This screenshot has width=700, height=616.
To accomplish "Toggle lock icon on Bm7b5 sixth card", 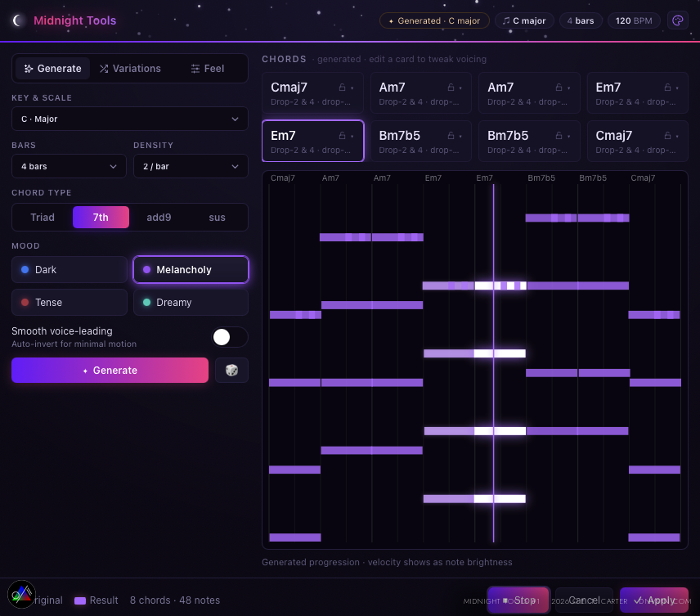I will [451, 135].
